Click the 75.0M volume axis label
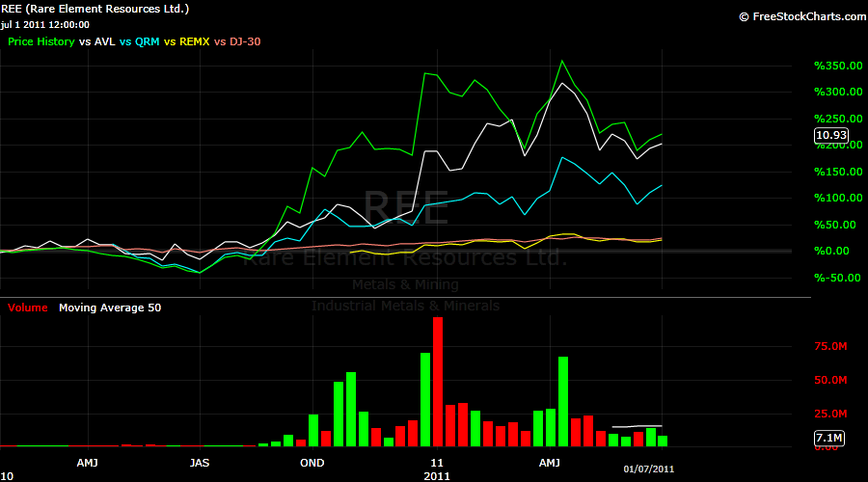868x482 pixels. tap(830, 346)
